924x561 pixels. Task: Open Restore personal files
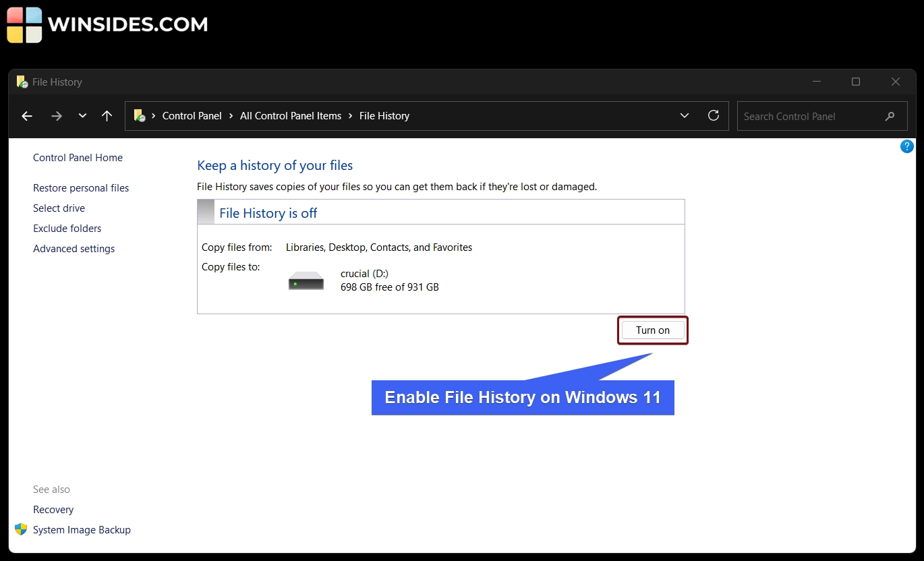pyautogui.click(x=81, y=187)
